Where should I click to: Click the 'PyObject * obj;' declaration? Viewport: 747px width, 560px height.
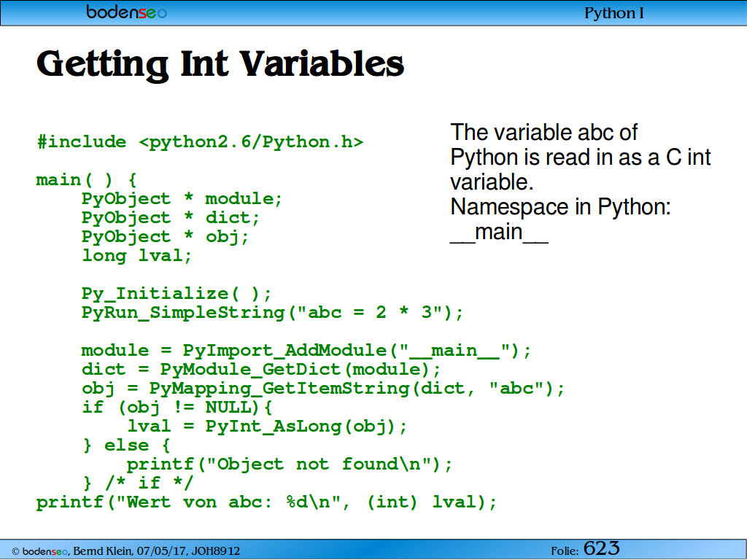[x=166, y=237]
